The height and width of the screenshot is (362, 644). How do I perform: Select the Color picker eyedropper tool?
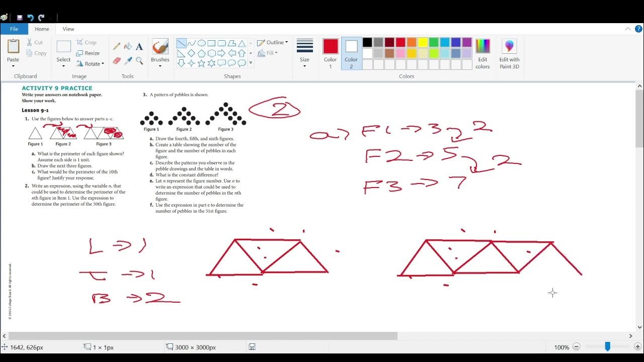[x=128, y=60]
